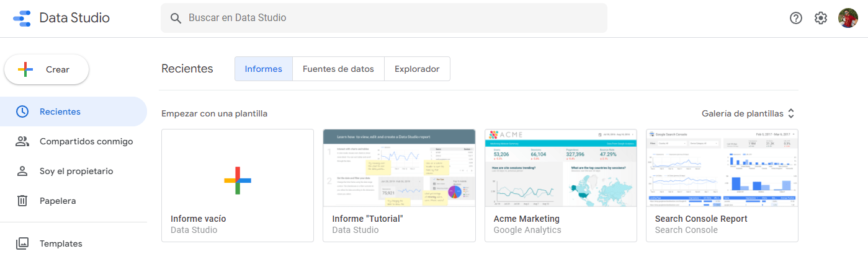Screen dimensions: 868x267
Task: Click the Search Console Report title text
Action: pyautogui.click(x=701, y=219)
